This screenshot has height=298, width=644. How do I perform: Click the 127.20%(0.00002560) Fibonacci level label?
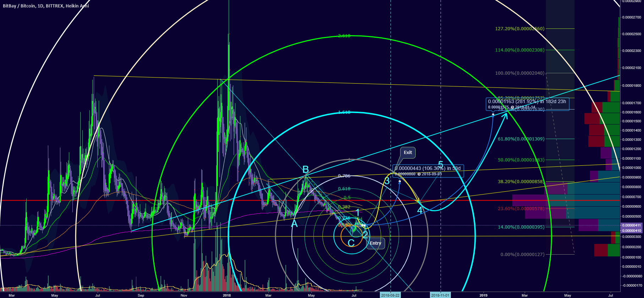pyautogui.click(x=520, y=28)
